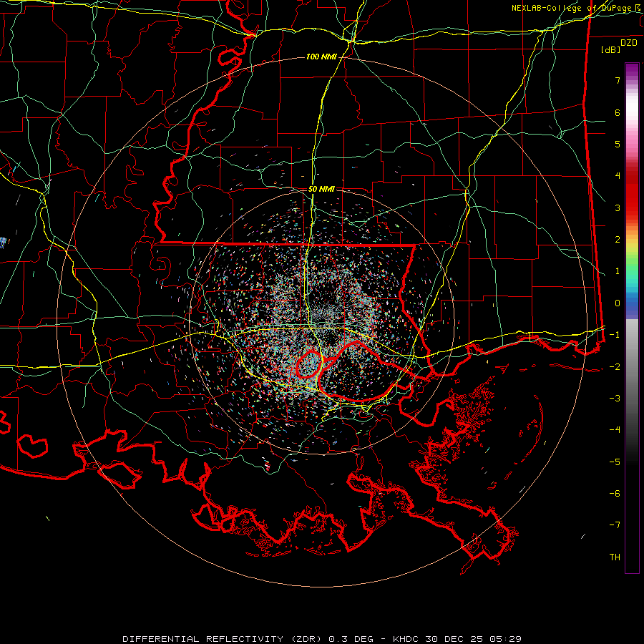Click the purple top of the color scale

pos(632,70)
